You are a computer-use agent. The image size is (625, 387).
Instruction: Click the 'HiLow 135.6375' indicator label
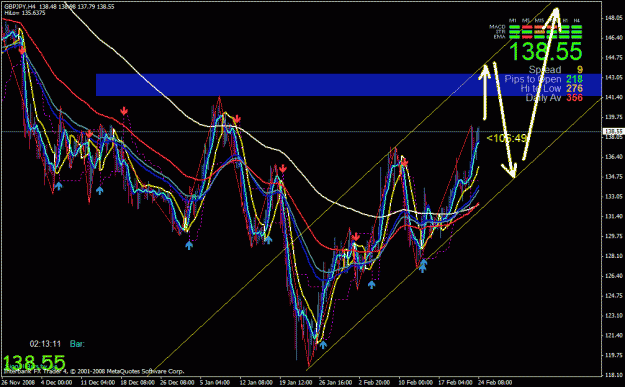click(x=25, y=13)
